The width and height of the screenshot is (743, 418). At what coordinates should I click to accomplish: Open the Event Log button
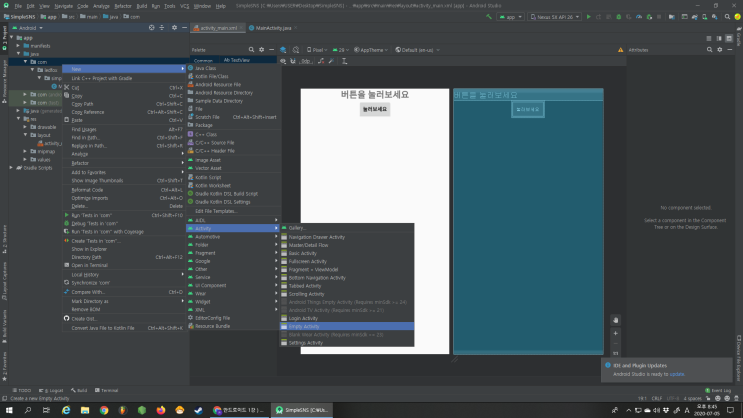tap(718, 391)
